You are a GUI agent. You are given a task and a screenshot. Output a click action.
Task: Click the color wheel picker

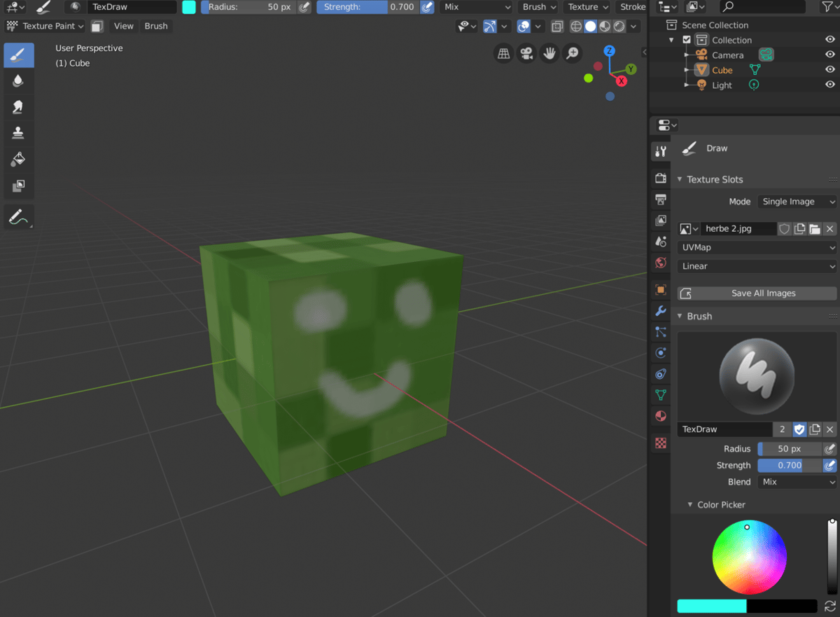click(x=750, y=557)
